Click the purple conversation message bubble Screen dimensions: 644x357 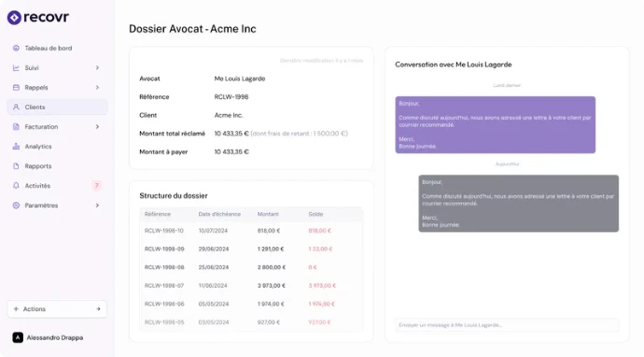[496, 125]
